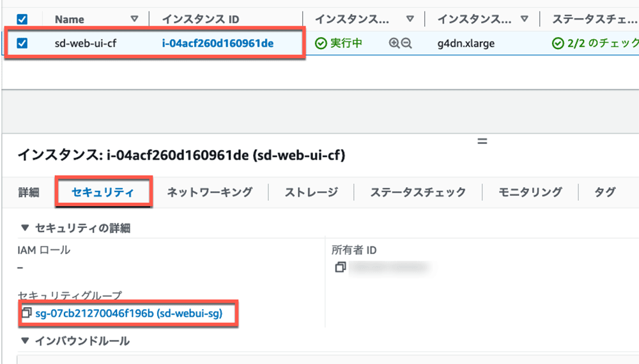Copy the security group ID using copy icon

click(26, 313)
